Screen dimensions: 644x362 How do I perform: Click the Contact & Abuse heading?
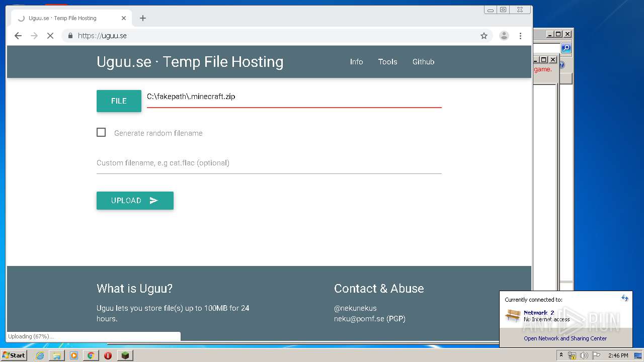point(379,289)
